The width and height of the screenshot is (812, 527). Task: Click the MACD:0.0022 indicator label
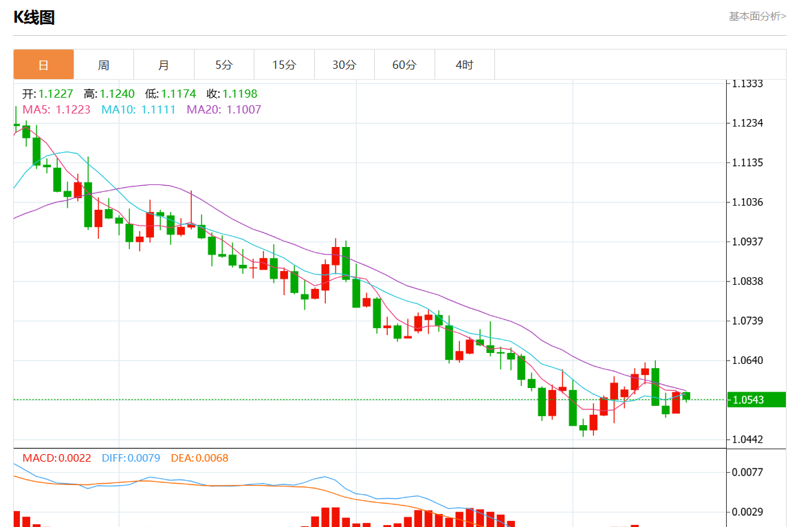tap(56, 458)
